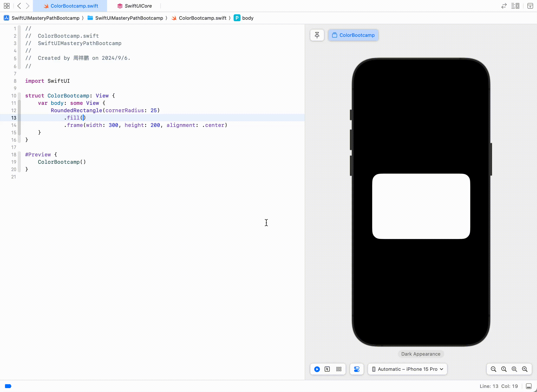Image resolution: width=537 pixels, height=392 pixels.
Task: Zoom preview to fit
Action: click(514, 369)
